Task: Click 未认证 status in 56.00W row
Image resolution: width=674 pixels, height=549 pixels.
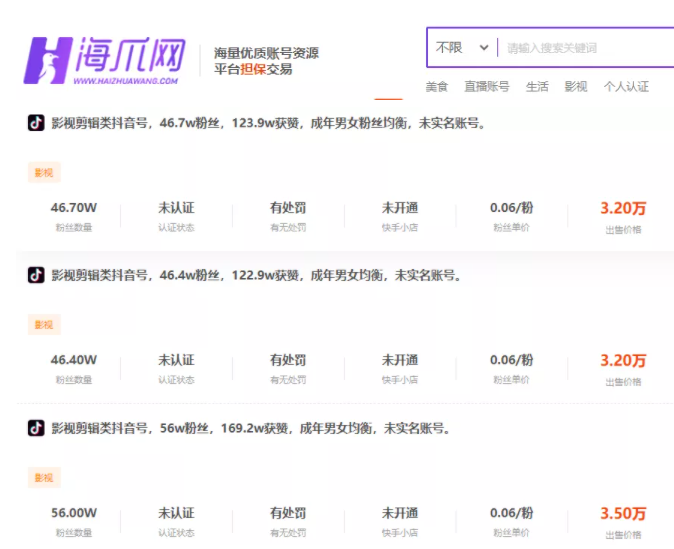Action: [x=176, y=513]
